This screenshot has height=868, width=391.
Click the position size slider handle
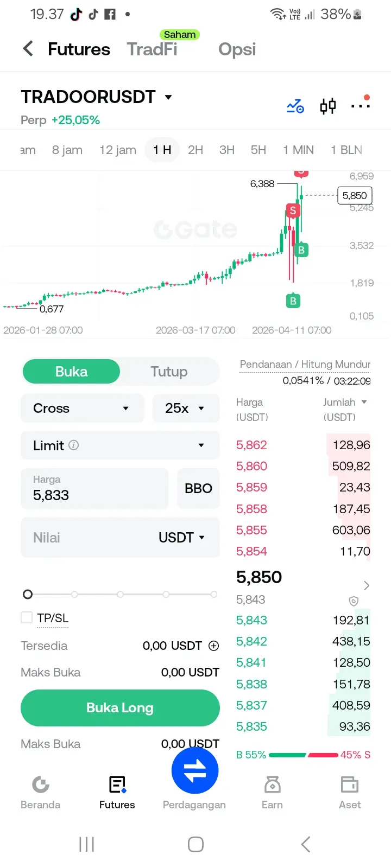pyautogui.click(x=28, y=594)
